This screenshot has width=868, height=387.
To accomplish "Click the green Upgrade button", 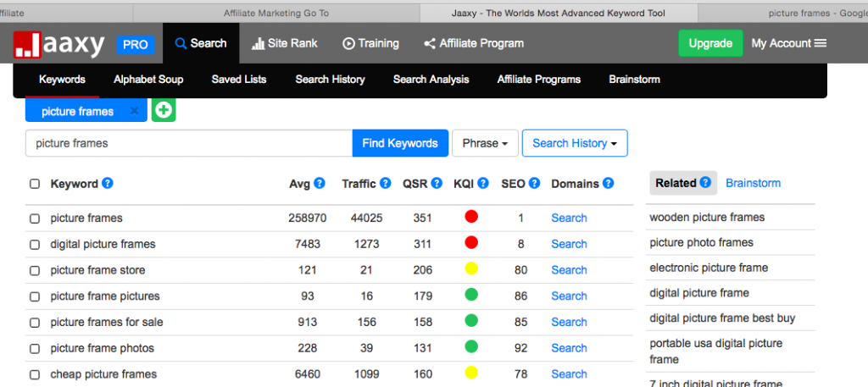I will 710,43.
